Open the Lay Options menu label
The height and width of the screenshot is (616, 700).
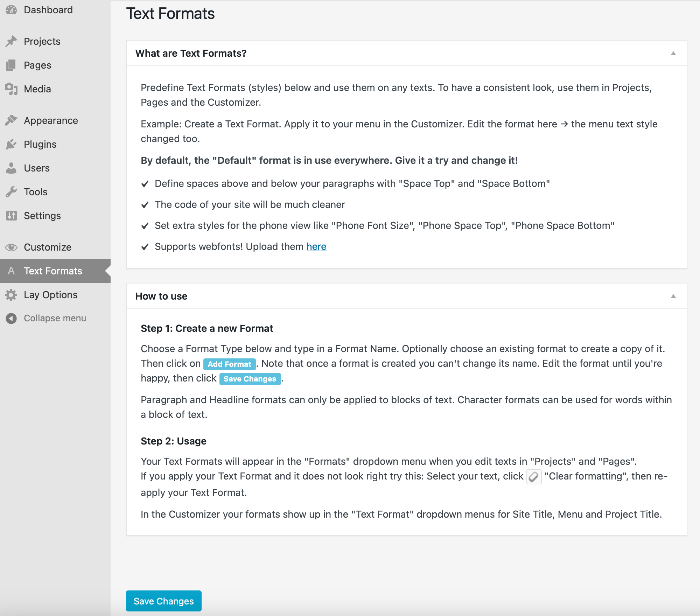(50, 295)
